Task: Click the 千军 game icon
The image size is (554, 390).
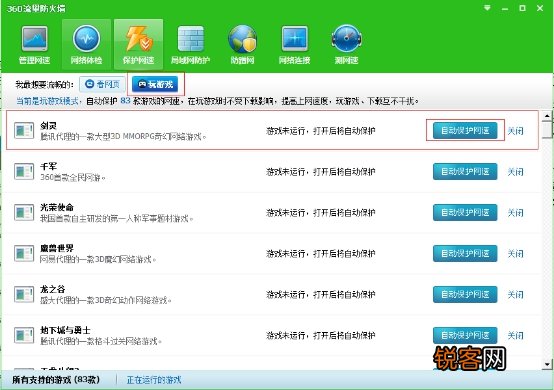Action: [24, 171]
